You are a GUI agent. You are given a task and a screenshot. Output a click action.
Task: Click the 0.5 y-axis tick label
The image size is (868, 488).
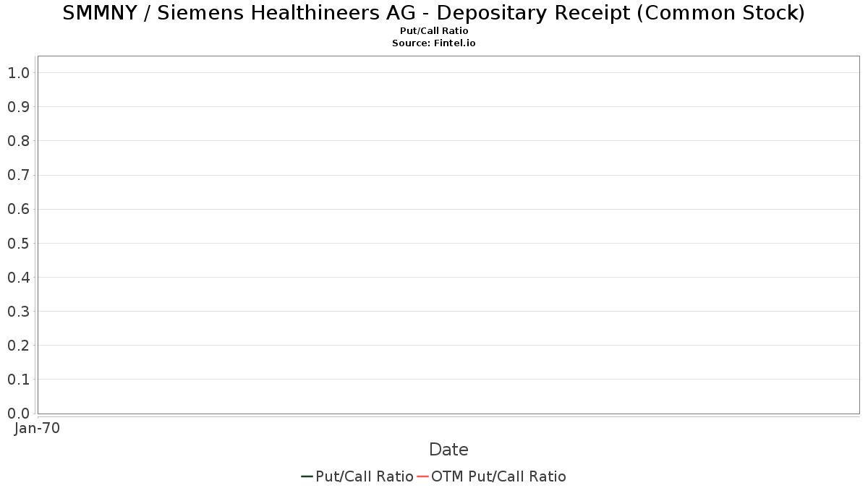pos(18,243)
